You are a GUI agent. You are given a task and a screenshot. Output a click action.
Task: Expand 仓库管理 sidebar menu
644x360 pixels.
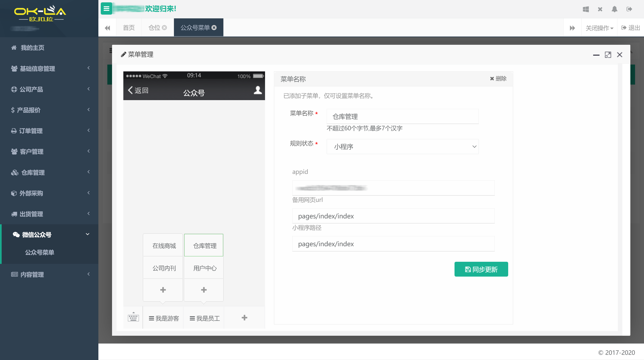[x=49, y=173]
